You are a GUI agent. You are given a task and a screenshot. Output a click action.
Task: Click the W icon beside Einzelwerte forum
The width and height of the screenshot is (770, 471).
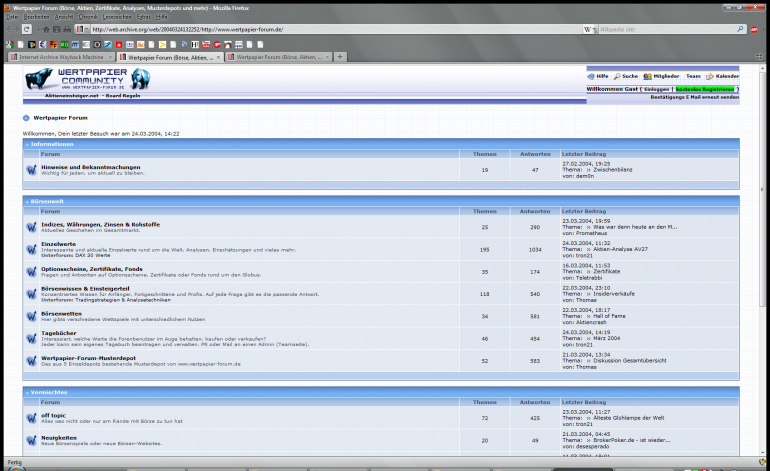click(x=31, y=249)
